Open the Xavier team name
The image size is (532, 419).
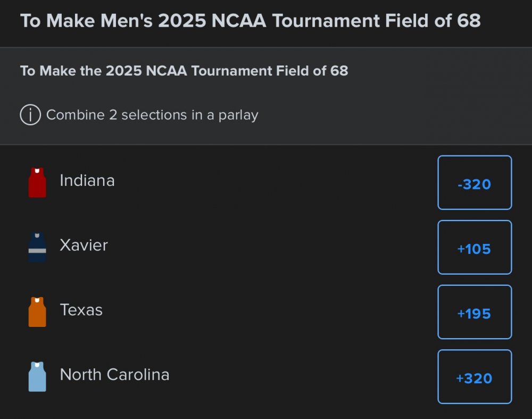[x=84, y=245]
